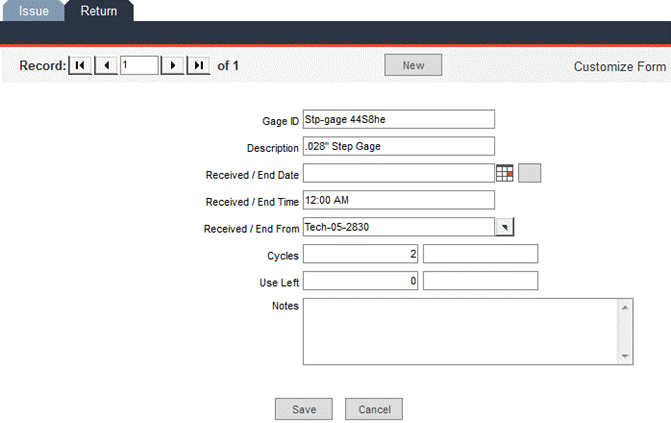Click inside the Notes text area
Screen dimensions: 671x423
tap(460, 330)
